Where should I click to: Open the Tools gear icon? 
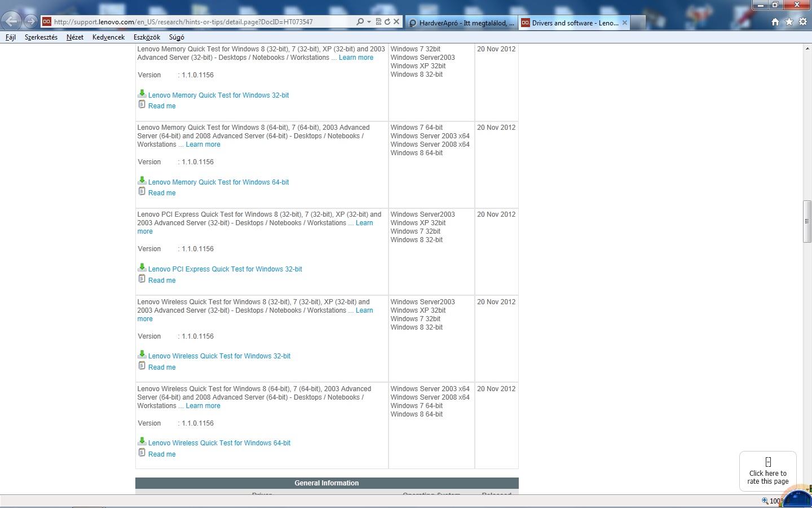tap(803, 21)
